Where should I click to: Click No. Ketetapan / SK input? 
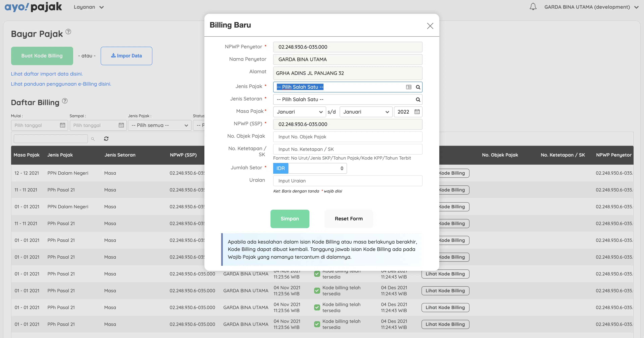(x=348, y=149)
